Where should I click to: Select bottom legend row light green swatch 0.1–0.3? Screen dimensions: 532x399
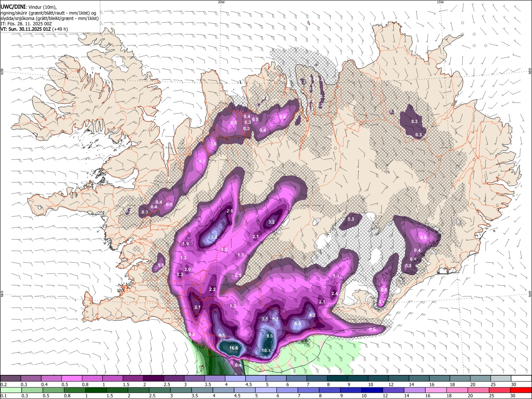point(11,390)
